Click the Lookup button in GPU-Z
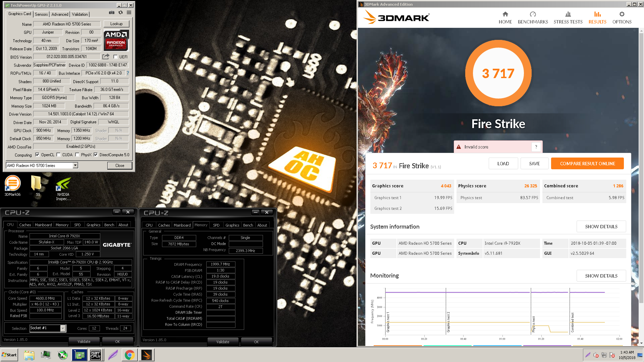 (x=116, y=24)
